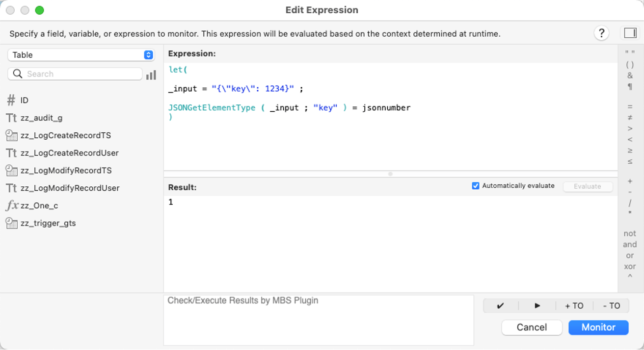
Task: Choose the ID field in list
Action: [x=24, y=100]
